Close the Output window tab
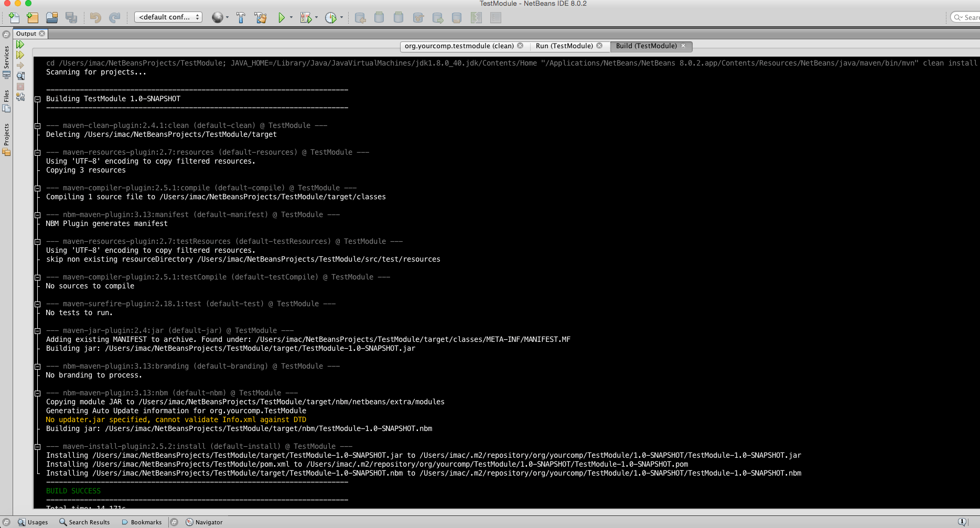This screenshot has height=528, width=980. pyautogui.click(x=42, y=34)
